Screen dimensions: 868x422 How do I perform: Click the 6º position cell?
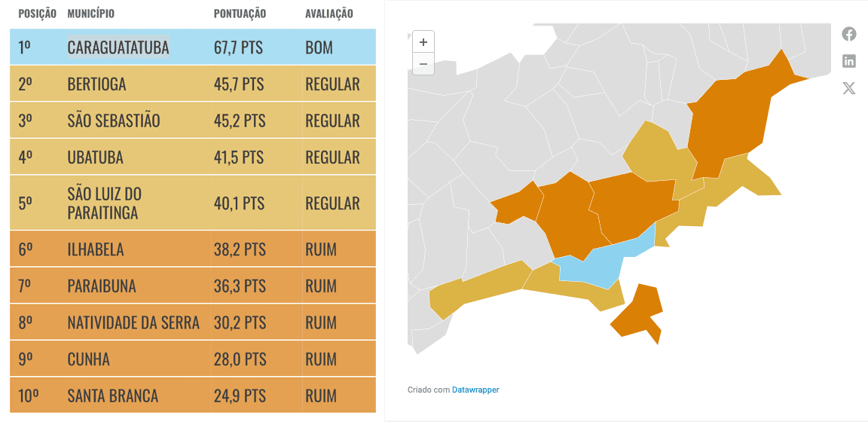tap(26, 249)
